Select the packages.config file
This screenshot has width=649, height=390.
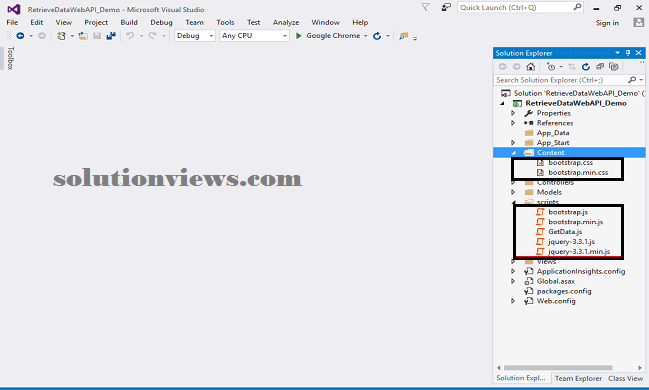564,291
